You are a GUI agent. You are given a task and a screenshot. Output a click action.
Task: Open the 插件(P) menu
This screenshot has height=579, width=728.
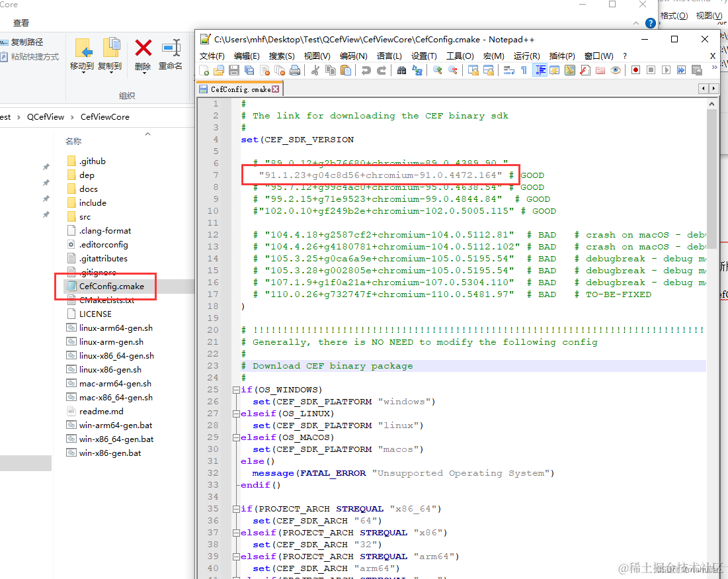coord(562,56)
